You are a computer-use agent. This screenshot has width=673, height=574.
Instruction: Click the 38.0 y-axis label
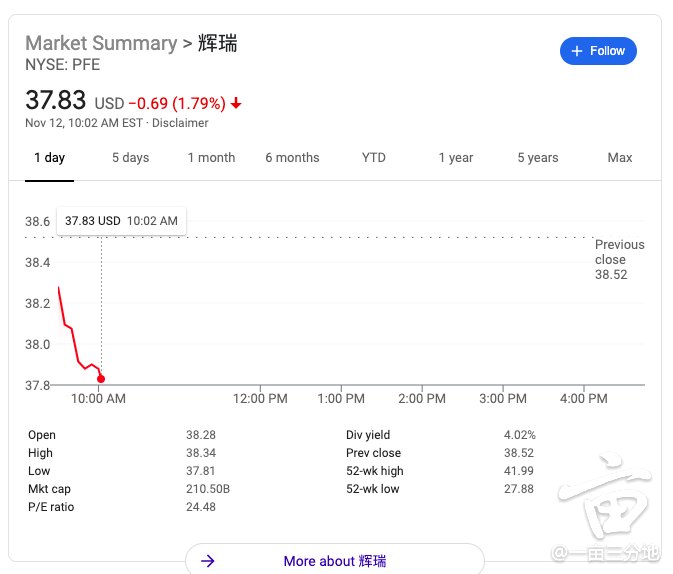point(37,344)
